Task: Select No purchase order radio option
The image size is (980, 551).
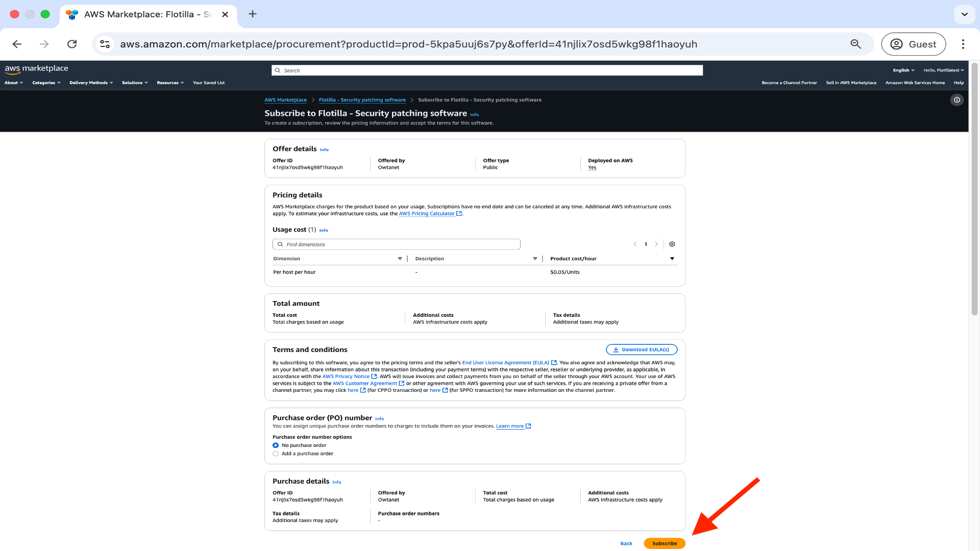Action: 276,445
